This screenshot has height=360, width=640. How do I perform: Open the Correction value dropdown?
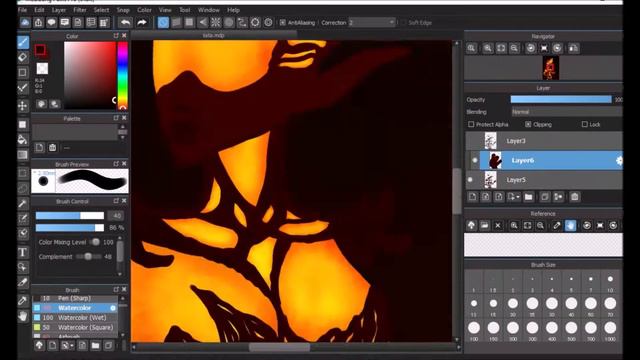[x=372, y=22]
